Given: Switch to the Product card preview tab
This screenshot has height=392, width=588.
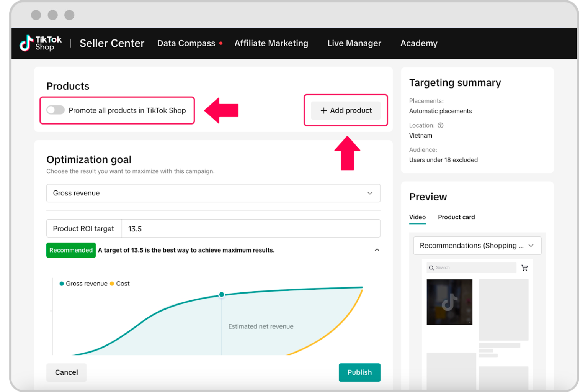Looking at the screenshot, I should point(456,217).
